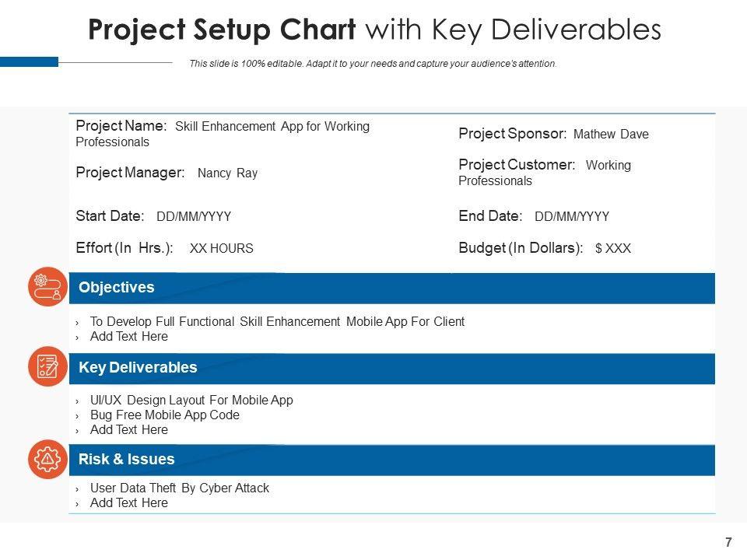Screen dimensions: 747x560
Task: Select the Risk & Issues header bar
Action: point(392,460)
